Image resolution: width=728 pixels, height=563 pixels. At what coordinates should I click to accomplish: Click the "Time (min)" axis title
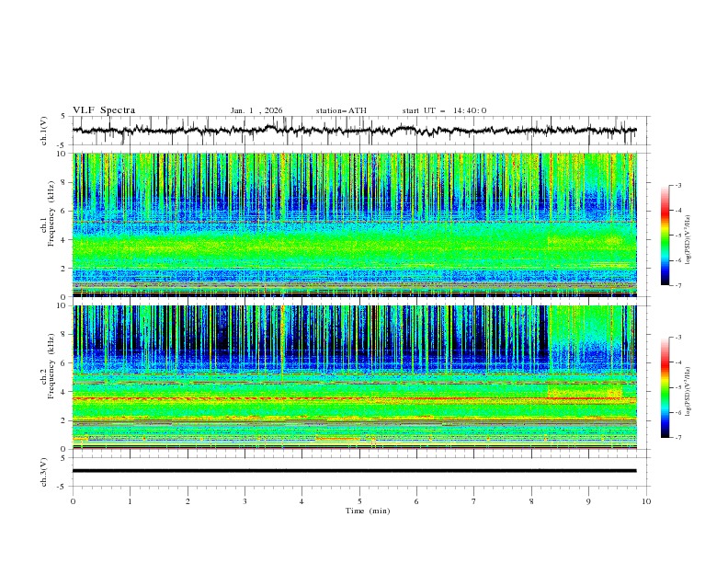(368, 511)
